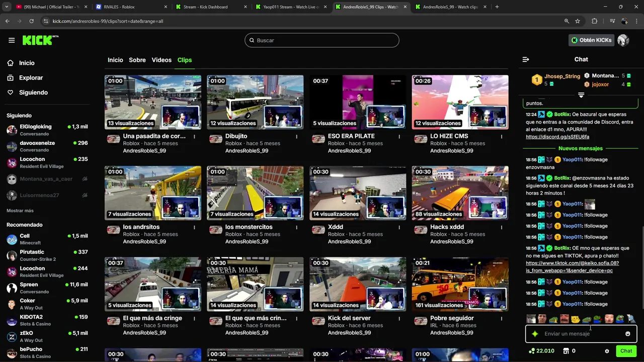
Task: Zoom page with browser magnifier icon
Action: pyautogui.click(x=567, y=21)
